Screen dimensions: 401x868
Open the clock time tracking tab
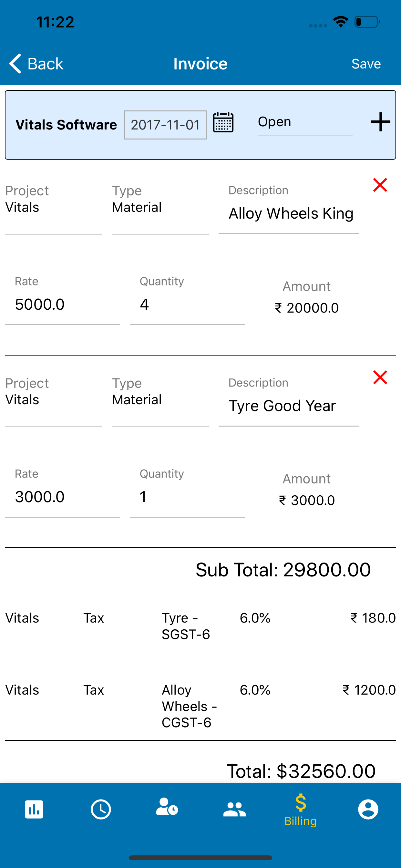click(x=101, y=809)
